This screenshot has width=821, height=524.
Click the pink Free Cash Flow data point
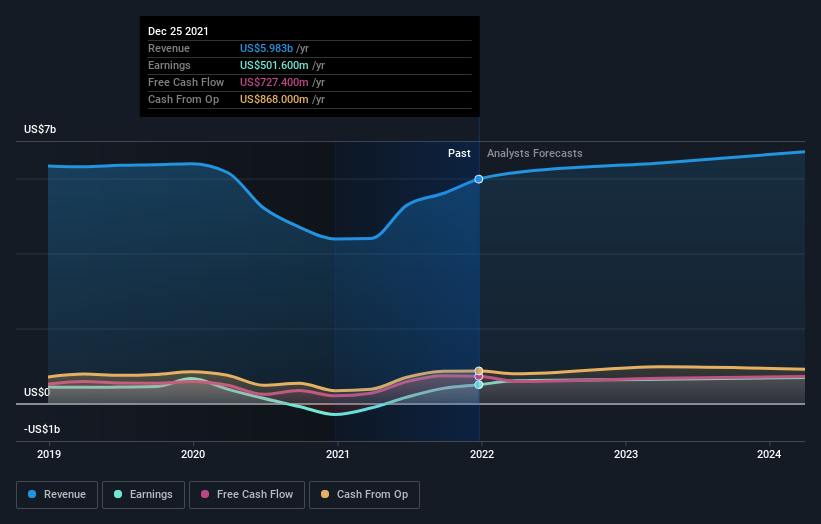[x=479, y=376]
